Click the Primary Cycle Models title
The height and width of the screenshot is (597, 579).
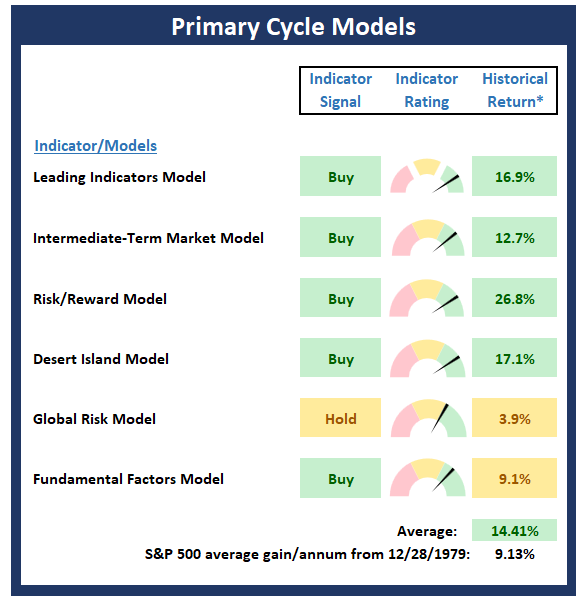pyautogui.click(x=293, y=27)
